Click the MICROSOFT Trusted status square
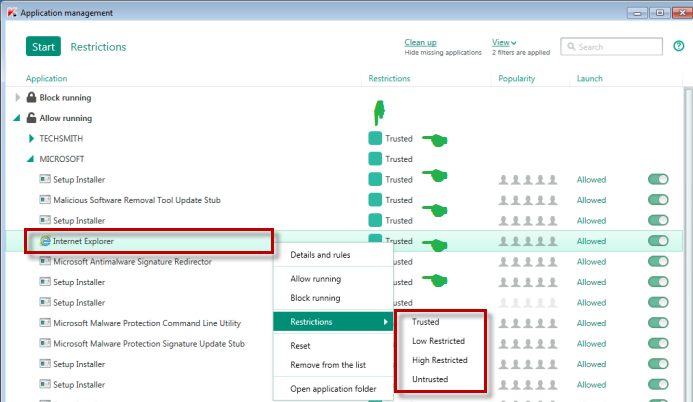 coord(375,159)
